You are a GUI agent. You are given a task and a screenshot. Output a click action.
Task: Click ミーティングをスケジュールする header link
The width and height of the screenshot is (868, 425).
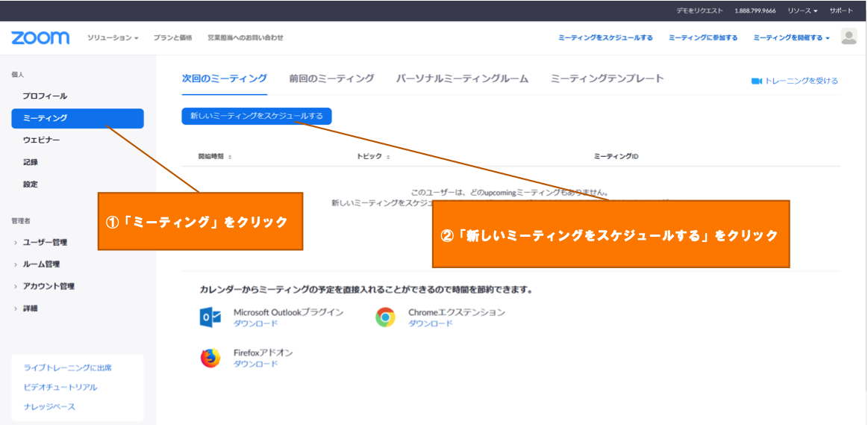[605, 37]
